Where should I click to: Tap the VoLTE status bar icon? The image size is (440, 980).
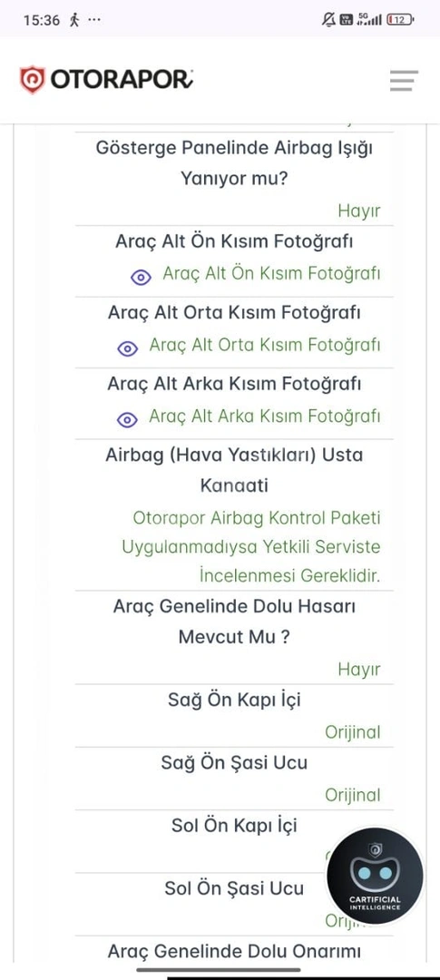[346, 19]
